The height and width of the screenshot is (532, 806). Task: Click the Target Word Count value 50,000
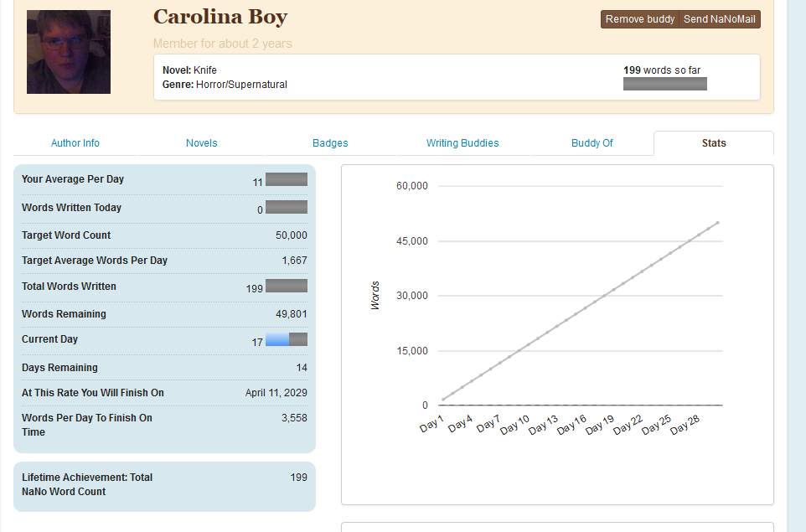[292, 235]
